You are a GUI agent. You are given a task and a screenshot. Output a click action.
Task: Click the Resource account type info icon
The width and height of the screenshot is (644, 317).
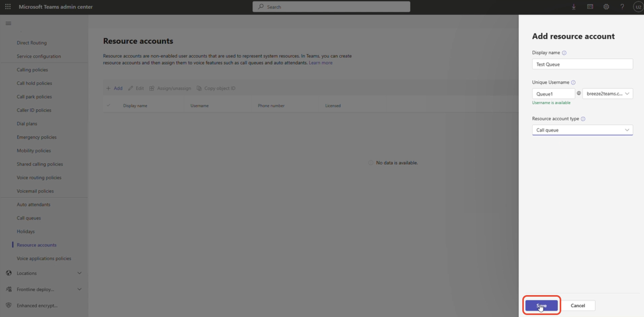click(x=583, y=119)
